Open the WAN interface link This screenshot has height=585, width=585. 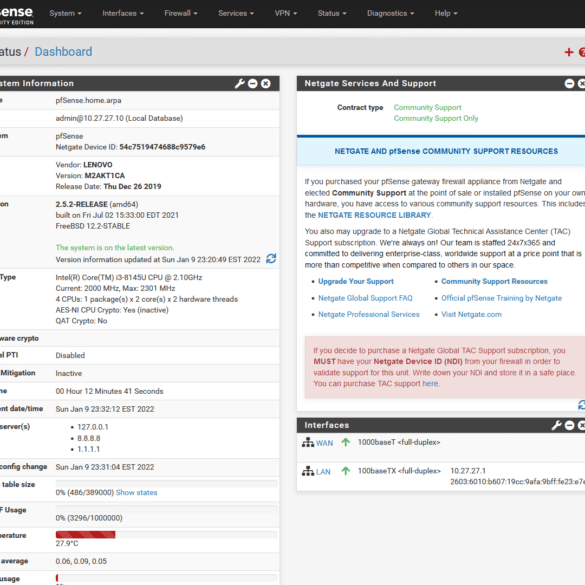[x=324, y=443]
